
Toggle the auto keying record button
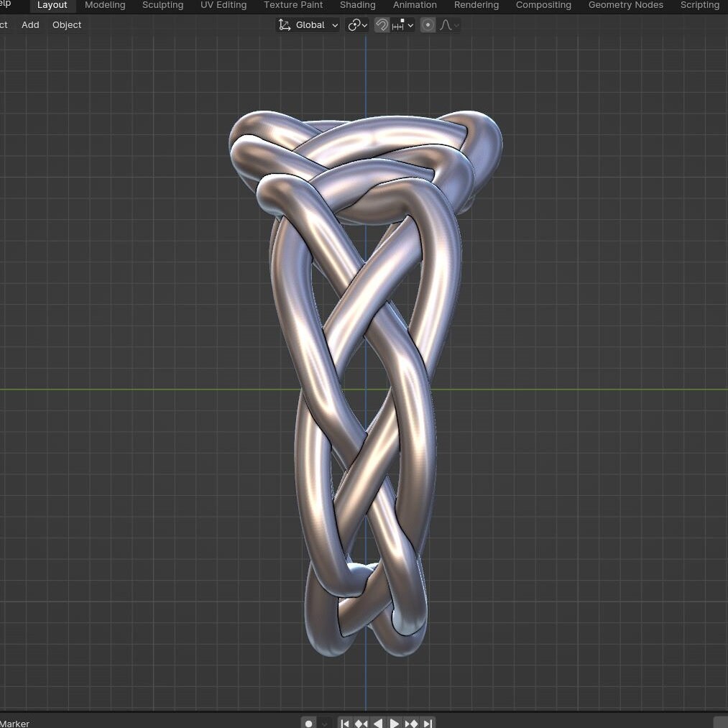point(308,724)
